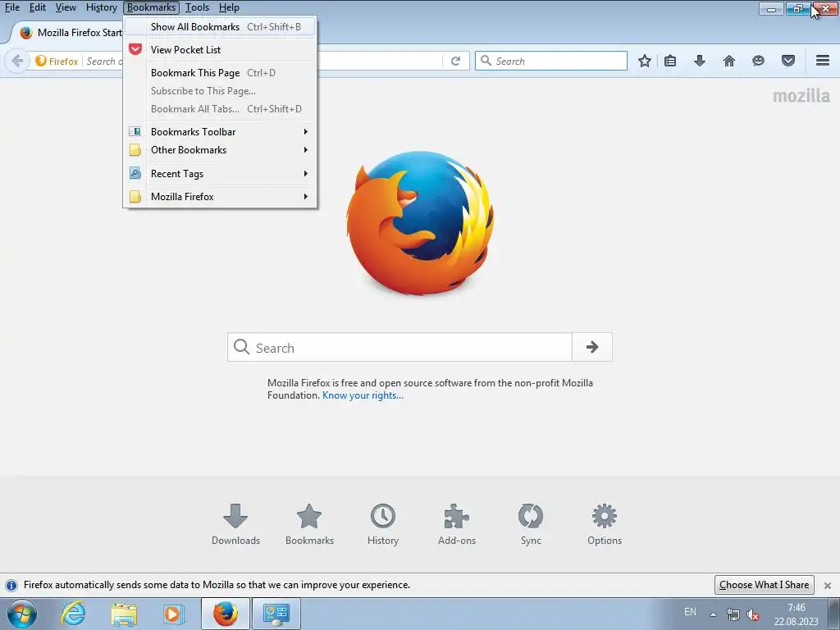Screen dimensions: 840x630
Task: Click the Choose What I Share button
Action: tap(764, 585)
